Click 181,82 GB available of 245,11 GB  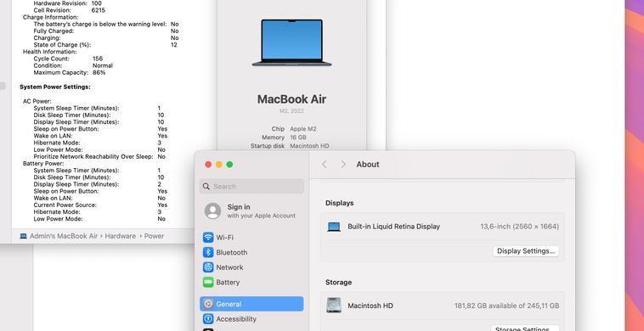point(506,306)
